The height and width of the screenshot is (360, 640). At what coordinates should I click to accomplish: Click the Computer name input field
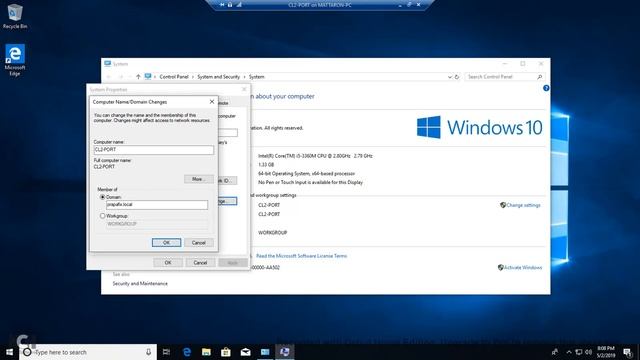coord(153,150)
